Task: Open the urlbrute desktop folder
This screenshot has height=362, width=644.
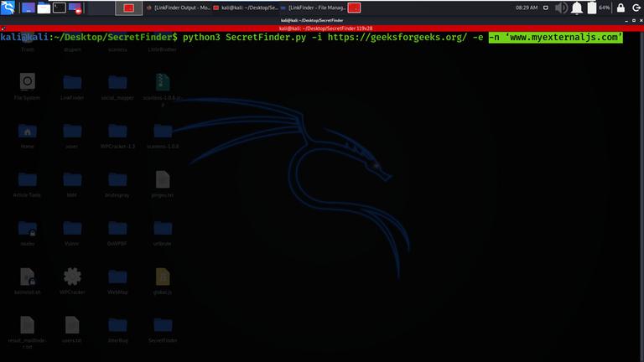Action: [163, 232]
